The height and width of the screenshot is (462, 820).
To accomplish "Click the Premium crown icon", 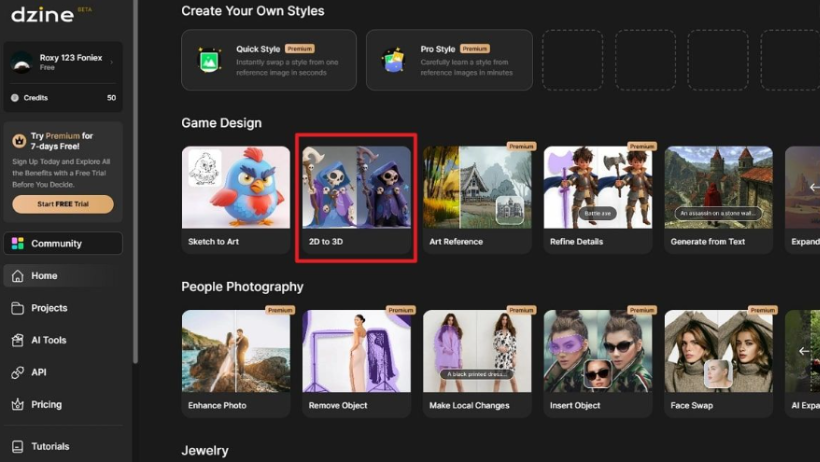I will pos(19,141).
